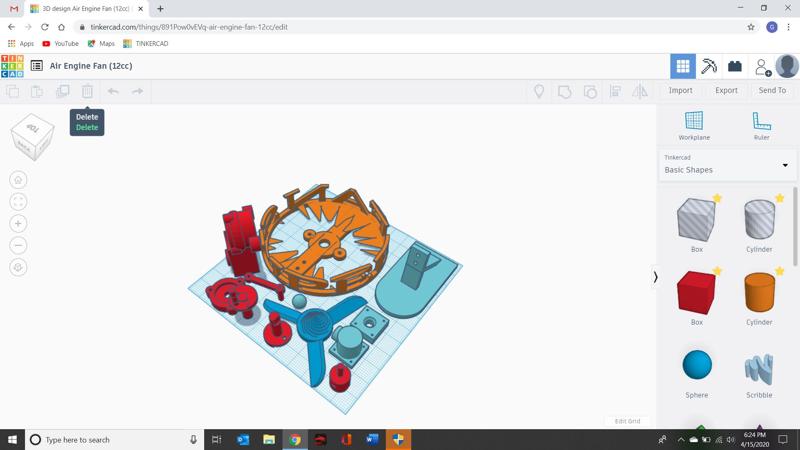Select the 3D design grid view icon
800x450 pixels.
pos(683,66)
